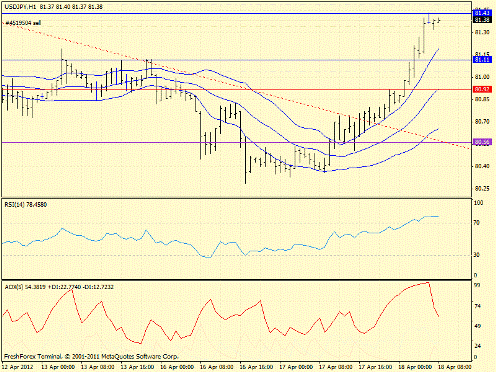The height and width of the screenshot is (372, 496).
Task: Click the 18 Apr 00:00 time label
Action: [x=415, y=367]
